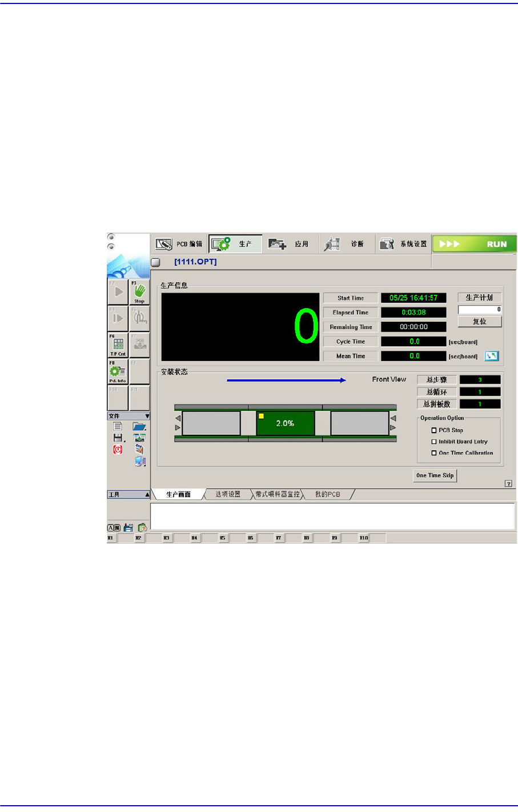This screenshot has width=518, height=812.
Task: Open the 系统设置 system settings menu
Action: pos(403,244)
